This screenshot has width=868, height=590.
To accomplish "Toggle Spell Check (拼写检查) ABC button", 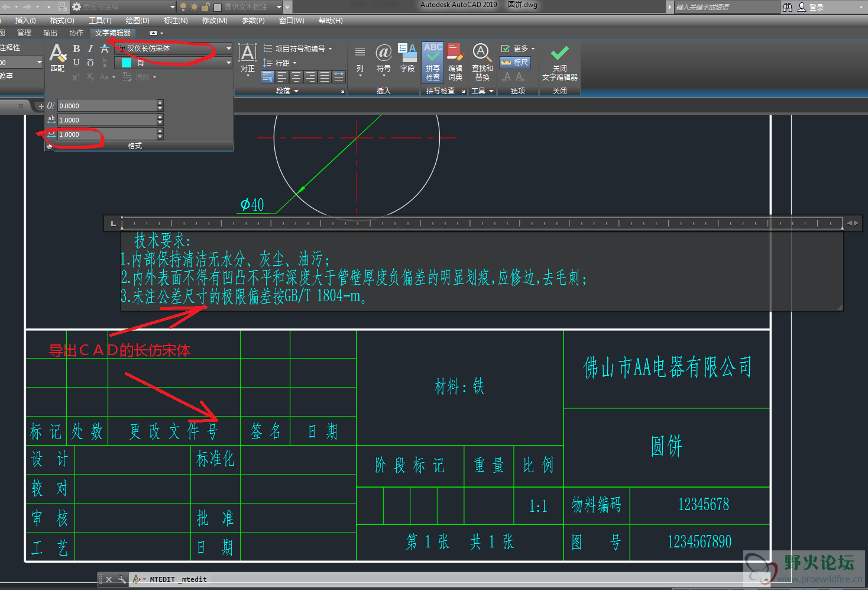I will (x=433, y=62).
